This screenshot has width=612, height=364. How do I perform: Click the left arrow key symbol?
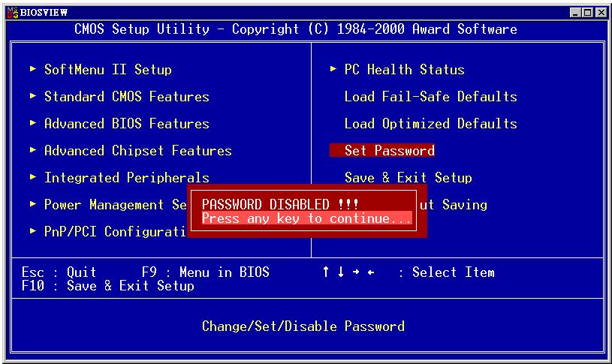tap(371, 272)
